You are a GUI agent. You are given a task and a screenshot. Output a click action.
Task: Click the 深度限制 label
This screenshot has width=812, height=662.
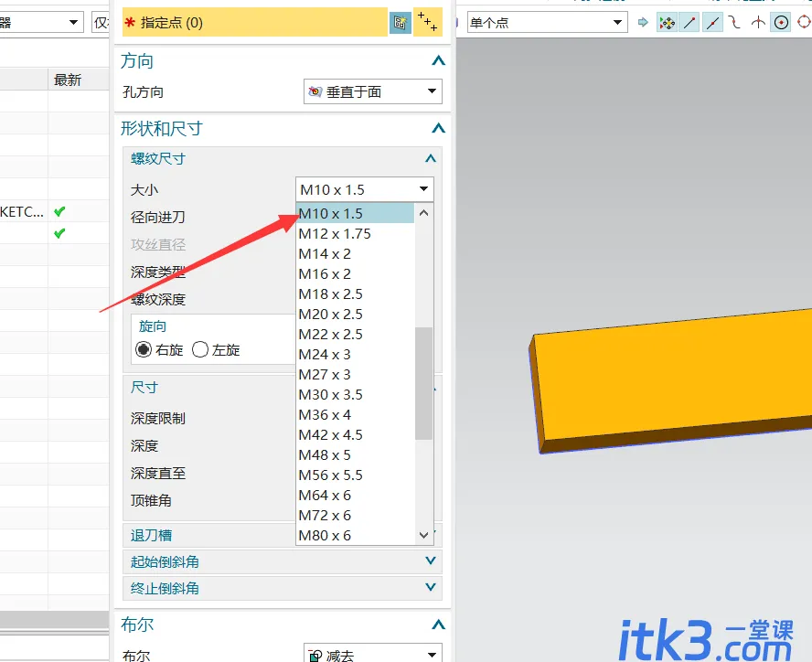point(157,418)
